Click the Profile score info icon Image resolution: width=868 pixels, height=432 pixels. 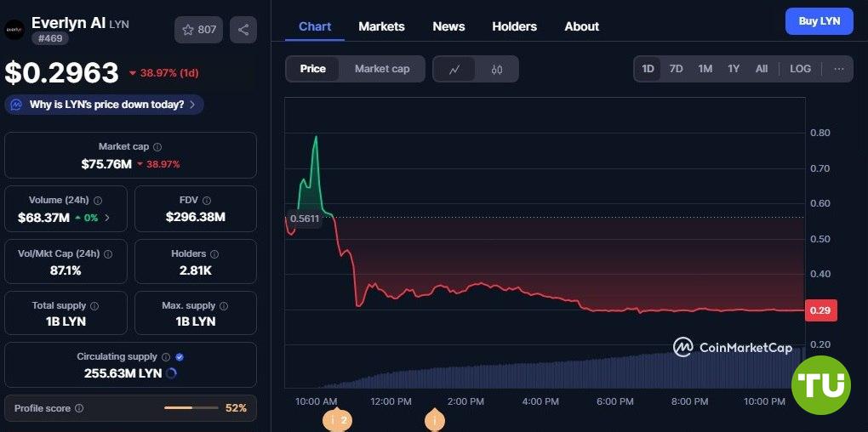(79, 408)
